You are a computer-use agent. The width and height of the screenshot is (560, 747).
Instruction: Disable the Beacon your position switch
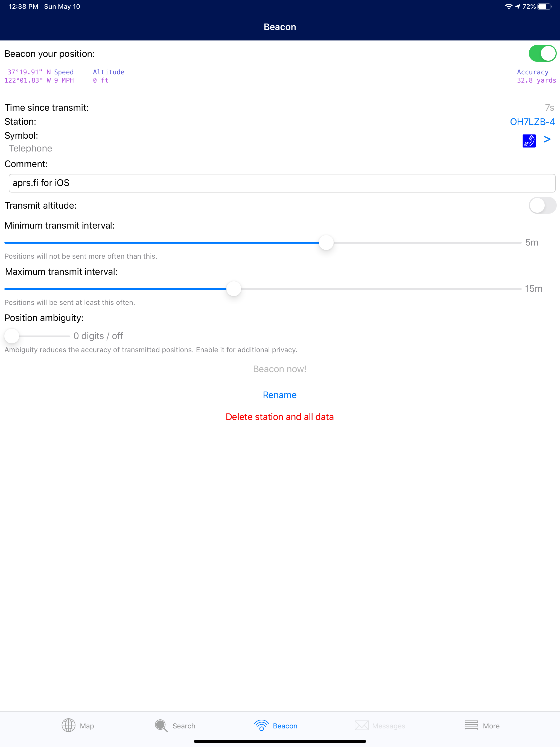pos(542,54)
